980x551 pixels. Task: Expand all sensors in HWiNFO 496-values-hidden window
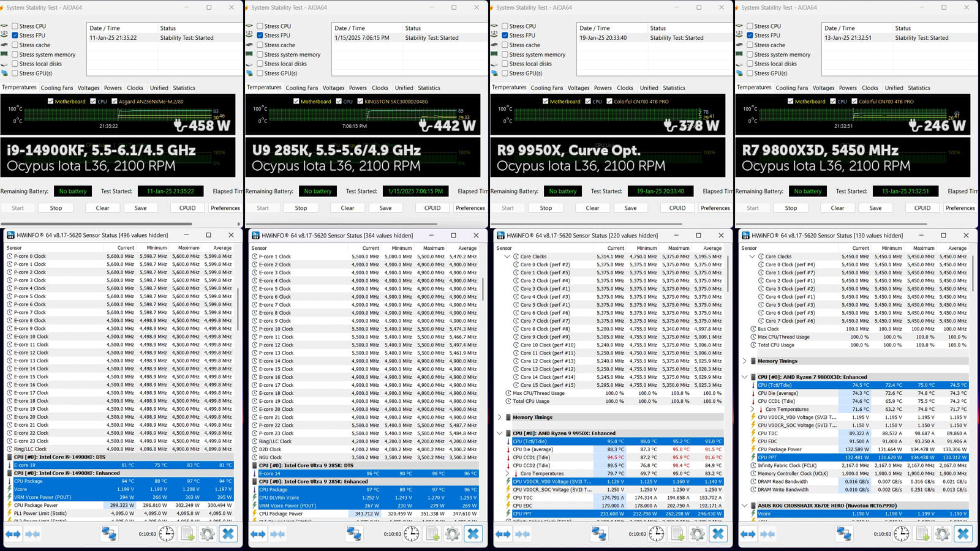click(x=13, y=534)
